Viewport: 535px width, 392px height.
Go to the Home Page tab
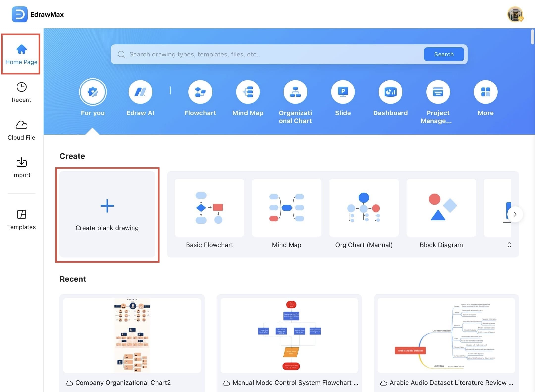21,54
